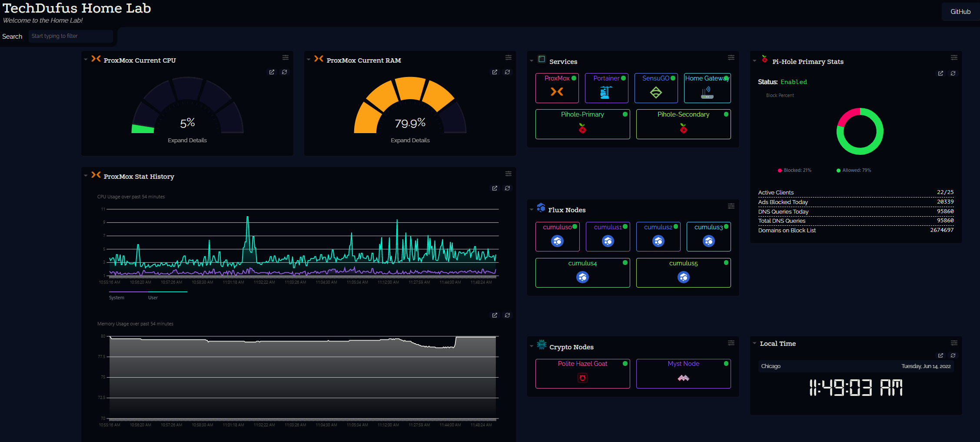Viewport: 980px width, 442px height.
Task: Click the search filter input field
Action: [x=70, y=36]
